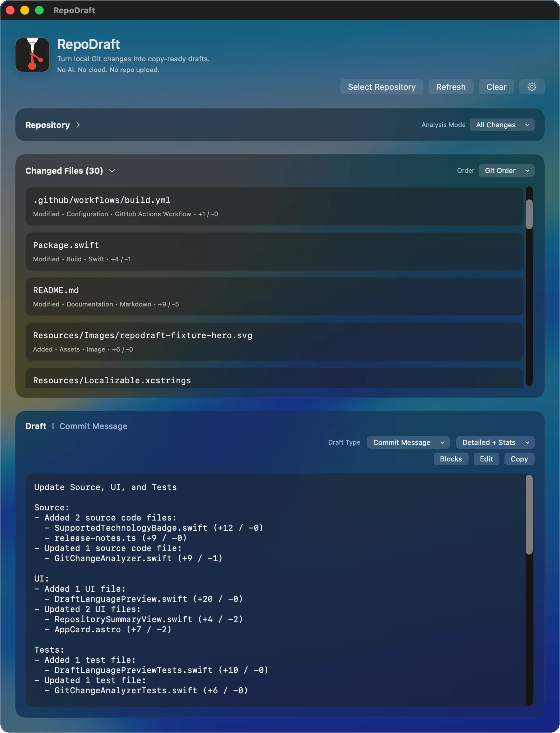Refresh the repository changes
Viewport: 560px width, 733px height.
pyautogui.click(x=451, y=87)
